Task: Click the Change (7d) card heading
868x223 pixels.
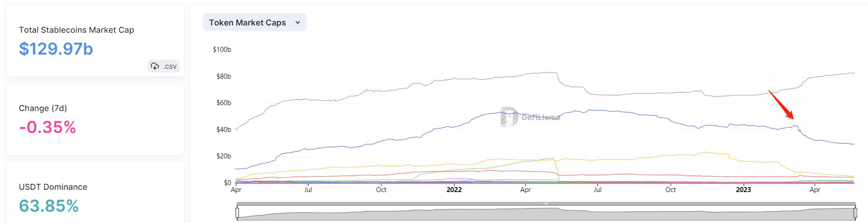Action: 43,108
